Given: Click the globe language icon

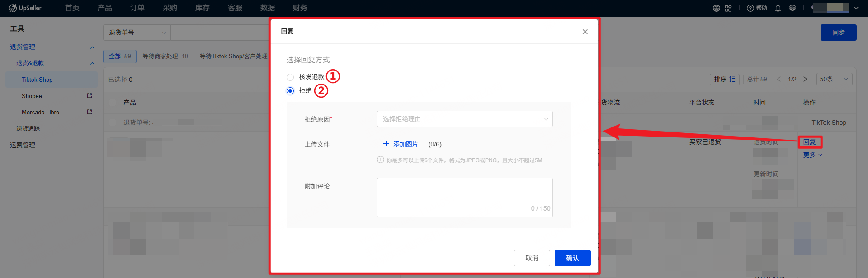Looking at the screenshot, I should click(716, 8).
